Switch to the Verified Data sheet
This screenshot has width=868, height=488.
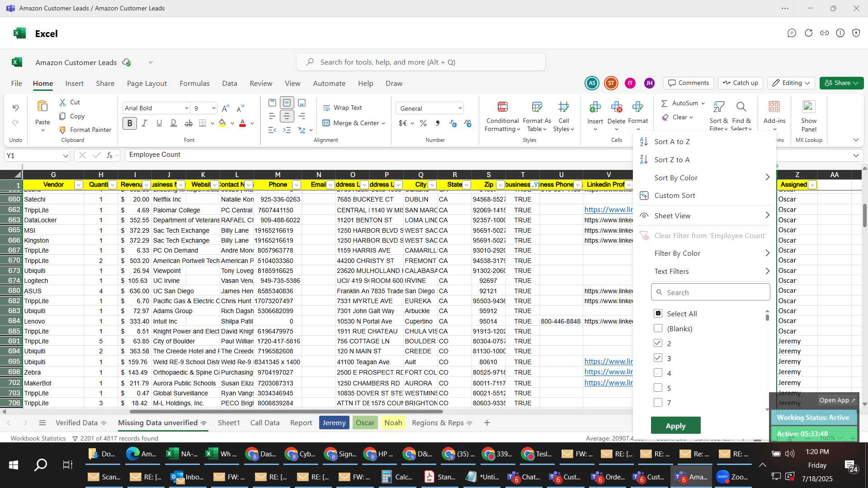click(x=76, y=423)
